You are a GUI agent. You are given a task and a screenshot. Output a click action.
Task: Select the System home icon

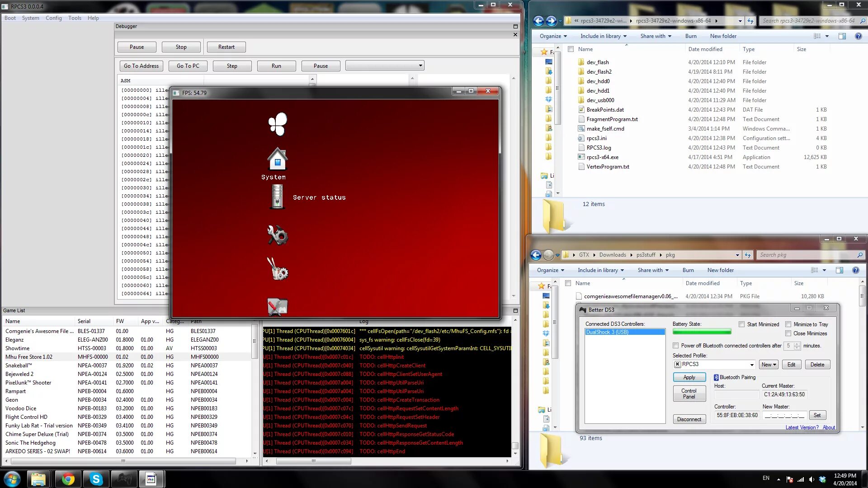coord(277,159)
